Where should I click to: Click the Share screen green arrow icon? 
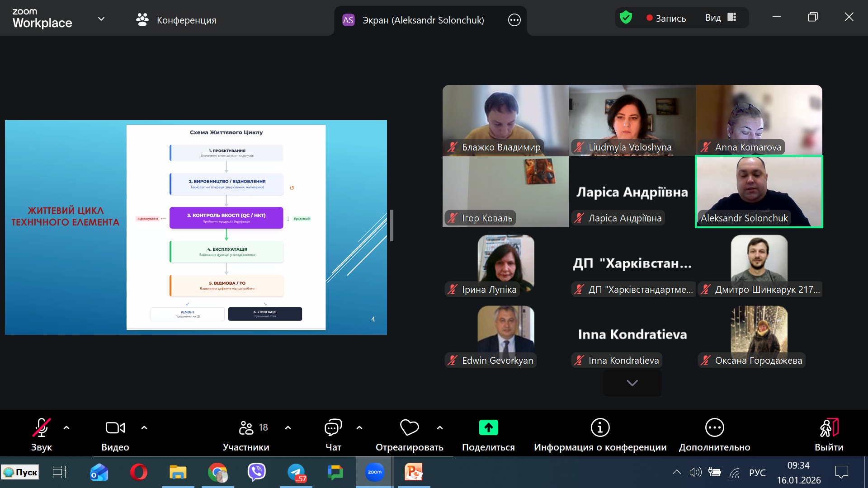pos(488,427)
